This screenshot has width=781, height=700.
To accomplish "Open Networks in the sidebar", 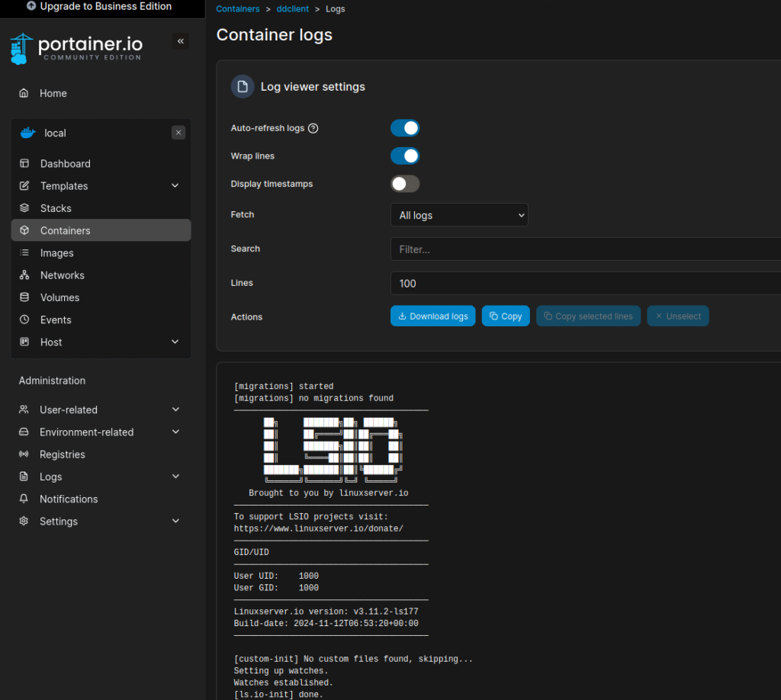I will [x=101, y=275].
